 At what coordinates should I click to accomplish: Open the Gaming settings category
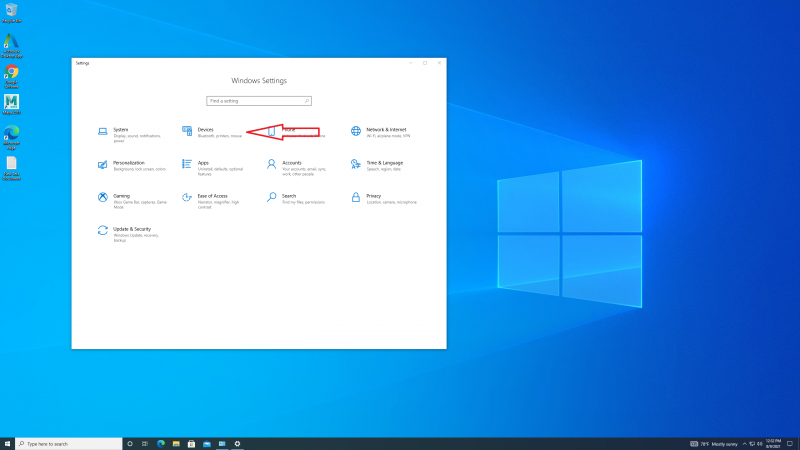pos(131,201)
